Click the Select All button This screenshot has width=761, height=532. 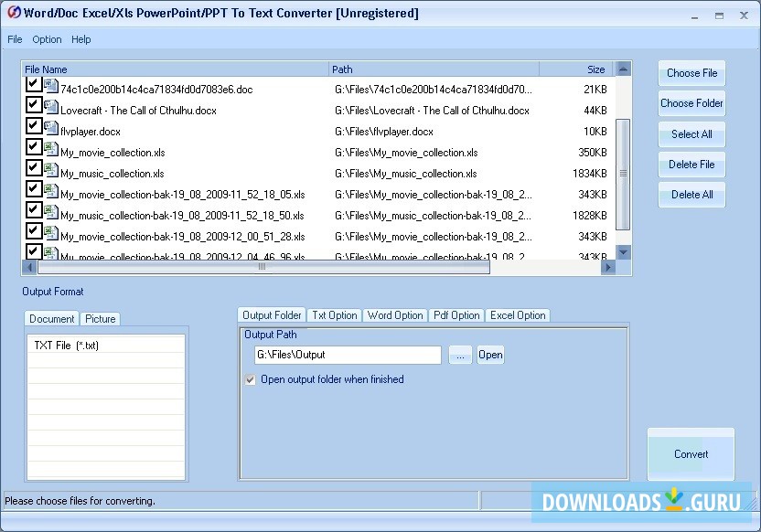point(691,135)
